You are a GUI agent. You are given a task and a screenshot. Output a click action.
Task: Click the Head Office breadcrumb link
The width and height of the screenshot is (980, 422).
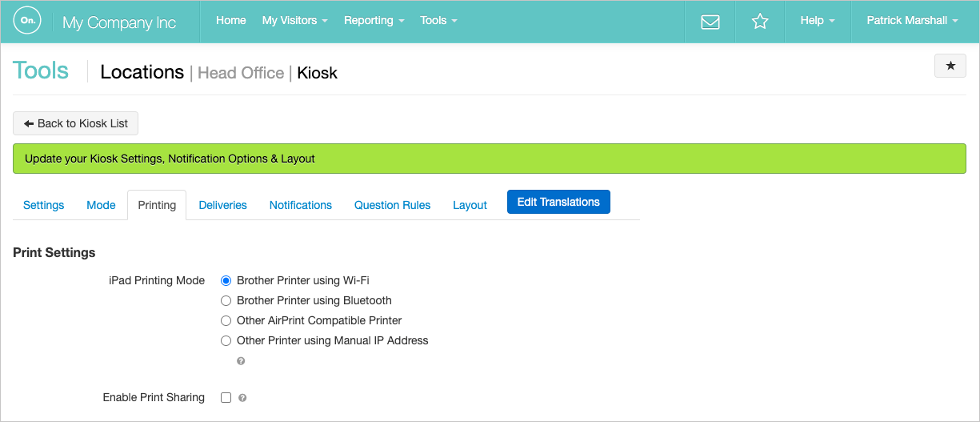[x=241, y=74]
